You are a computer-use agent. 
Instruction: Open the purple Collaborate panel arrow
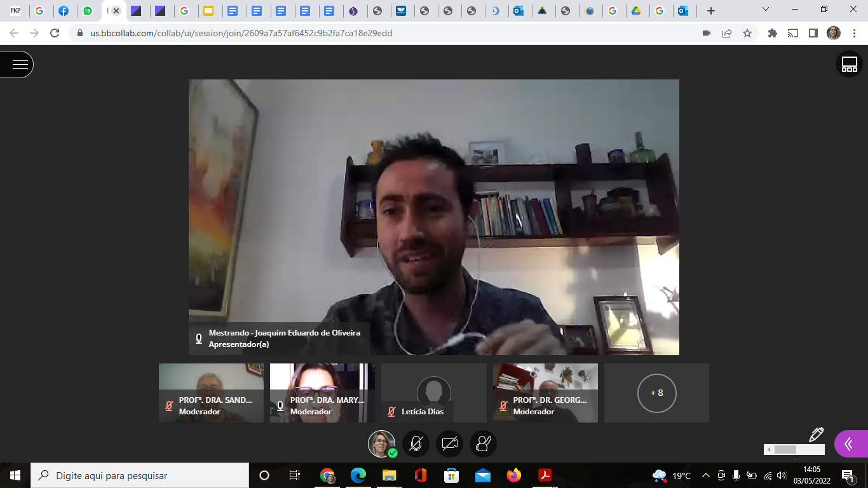(851, 444)
